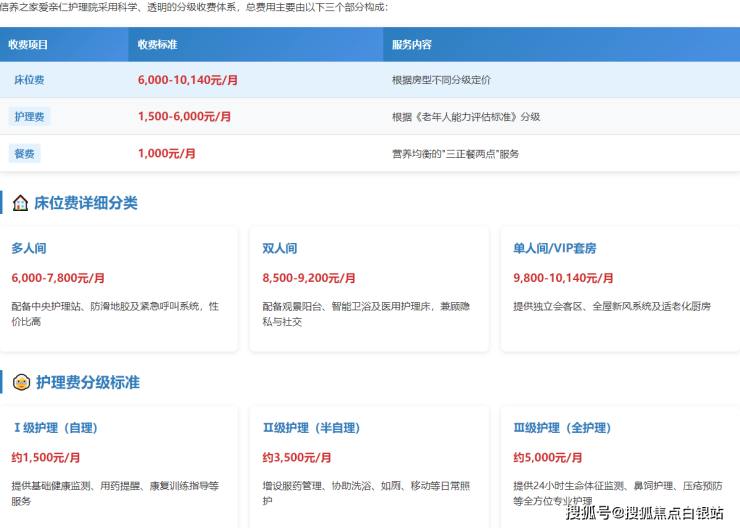The image size is (740, 528).
Task: Open the 双人间 card title
Action: coord(280,248)
